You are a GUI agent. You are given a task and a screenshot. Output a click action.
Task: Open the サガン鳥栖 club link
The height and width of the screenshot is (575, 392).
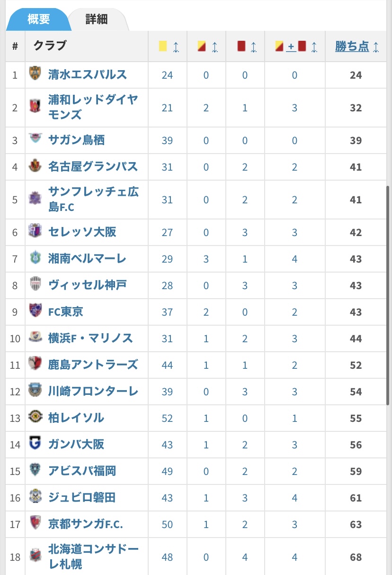tap(76, 140)
